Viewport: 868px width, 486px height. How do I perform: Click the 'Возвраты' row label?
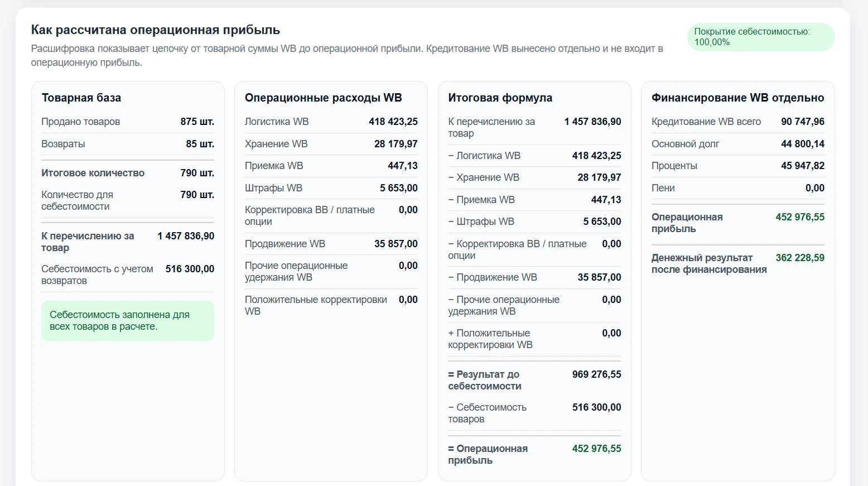[63, 144]
